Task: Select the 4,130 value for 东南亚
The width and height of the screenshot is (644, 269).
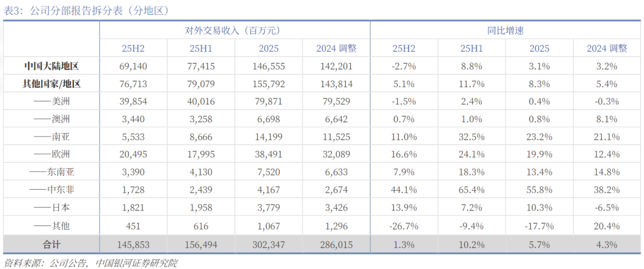Action: (x=201, y=172)
